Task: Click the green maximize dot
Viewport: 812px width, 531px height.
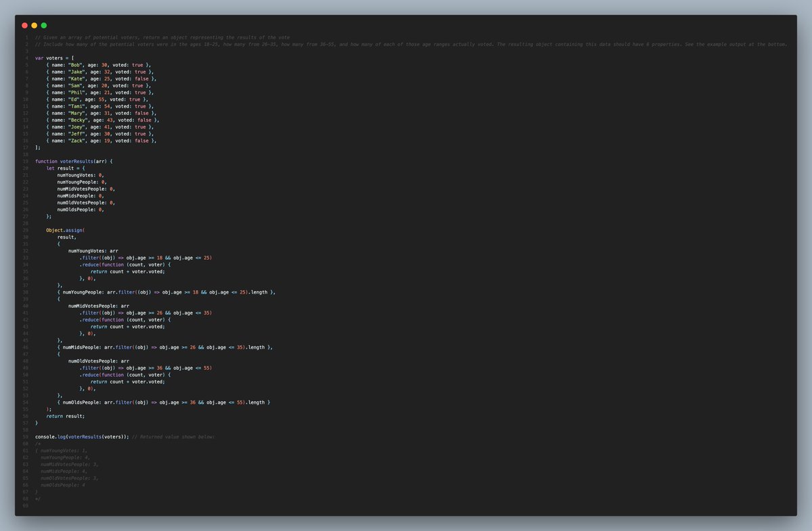Action: click(44, 25)
